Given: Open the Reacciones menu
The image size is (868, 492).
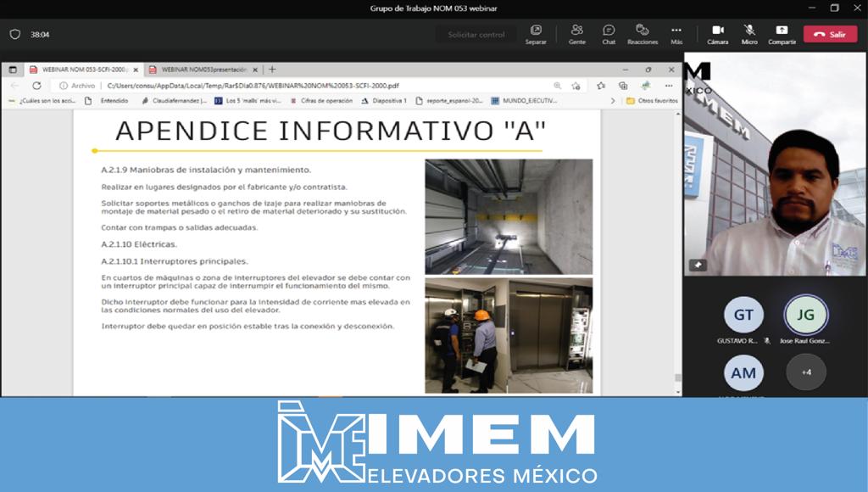Looking at the screenshot, I should tap(642, 34).
